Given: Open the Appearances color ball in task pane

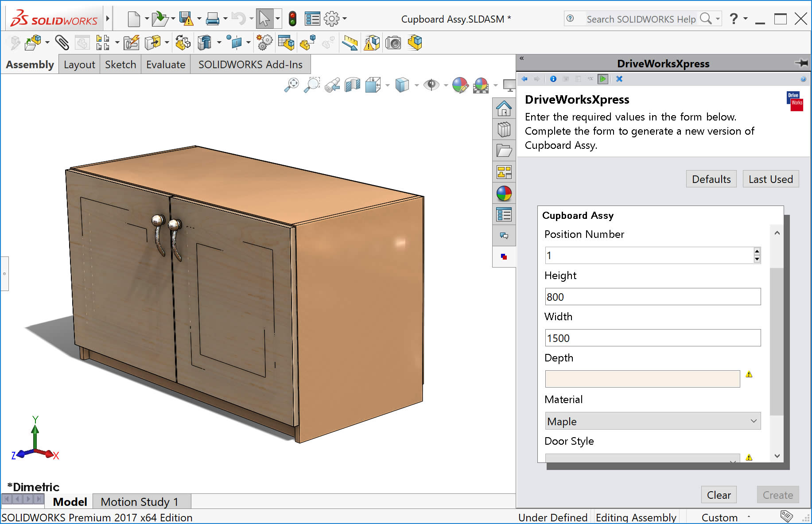Looking at the screenshot, I should click(504, 194).
